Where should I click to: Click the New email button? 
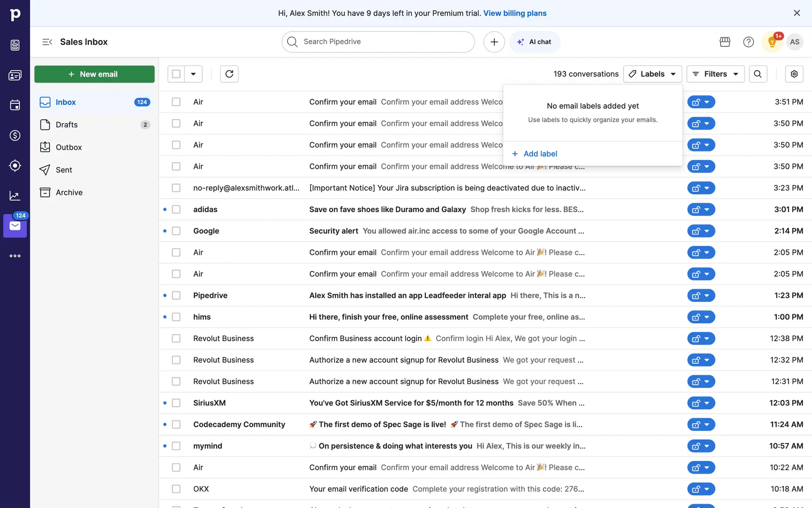(x=94, y=74)
